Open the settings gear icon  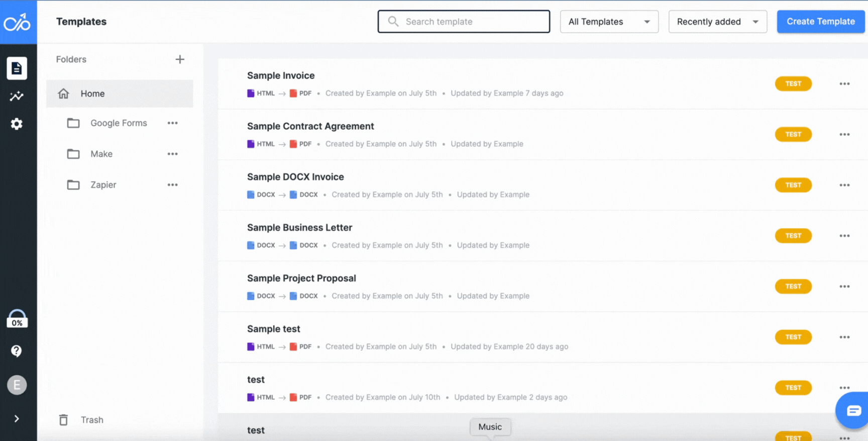click(x=17, y=124)
